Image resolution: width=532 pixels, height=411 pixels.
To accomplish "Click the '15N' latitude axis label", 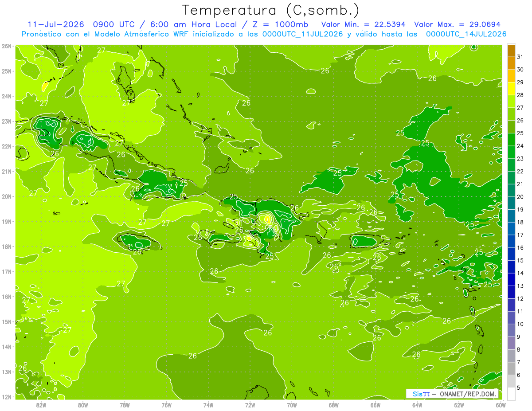I will tap(7, 322).
